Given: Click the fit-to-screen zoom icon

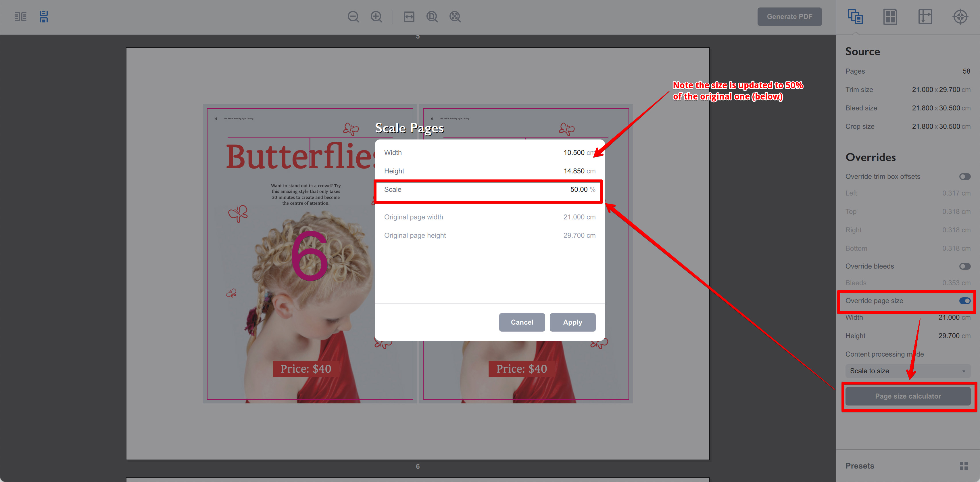Looking at the screenshot, I should point(455,17).
